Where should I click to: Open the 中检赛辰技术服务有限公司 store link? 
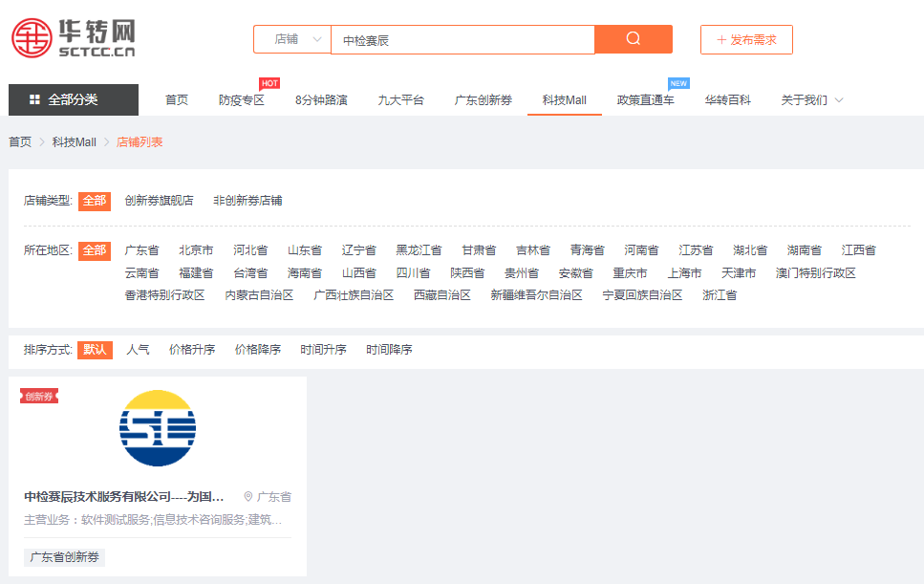[124, 497]
